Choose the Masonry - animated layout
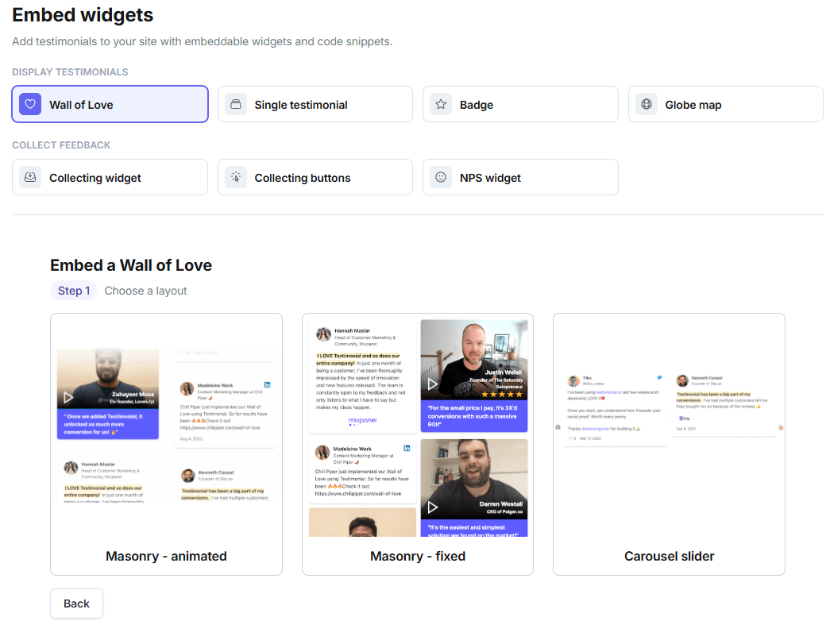Screen dimensions: 826x644 (167, 445)
